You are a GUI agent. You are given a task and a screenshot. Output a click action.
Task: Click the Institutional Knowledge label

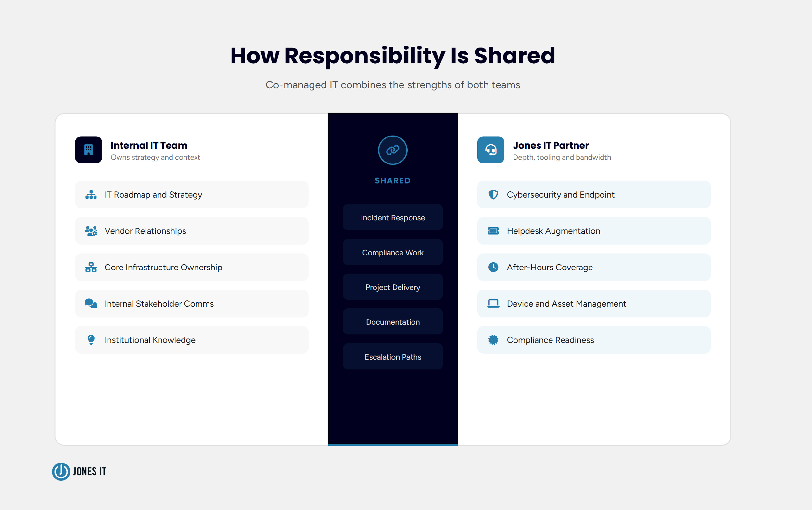(150, 340)
